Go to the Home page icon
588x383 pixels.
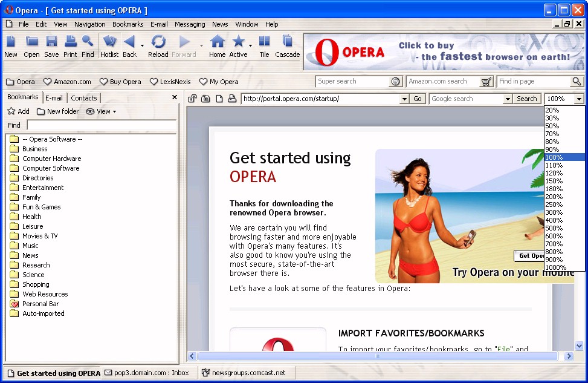[x=217, y=46]
